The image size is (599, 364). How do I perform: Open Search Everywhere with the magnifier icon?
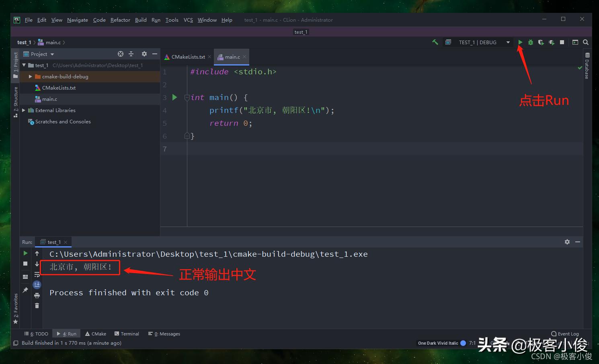585,42
